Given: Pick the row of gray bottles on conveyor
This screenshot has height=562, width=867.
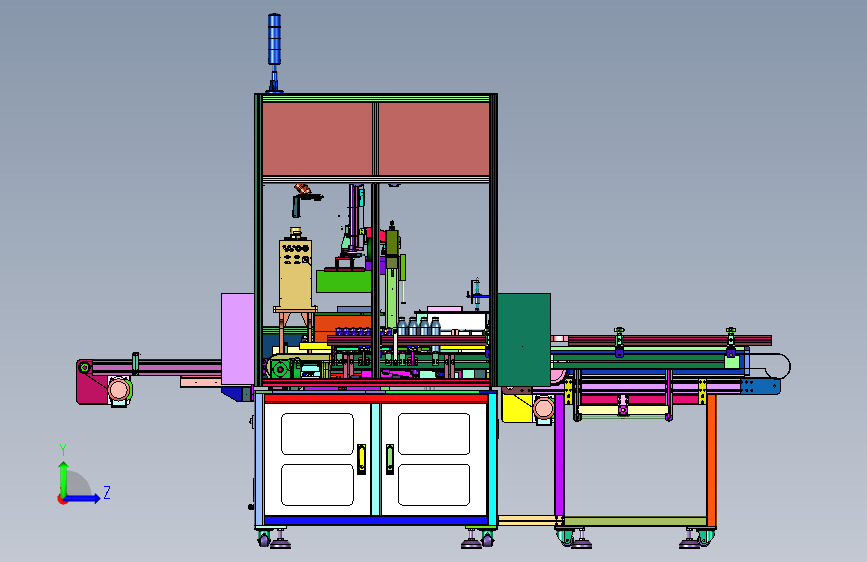Looking at the screenshot, I should (419, 326).
